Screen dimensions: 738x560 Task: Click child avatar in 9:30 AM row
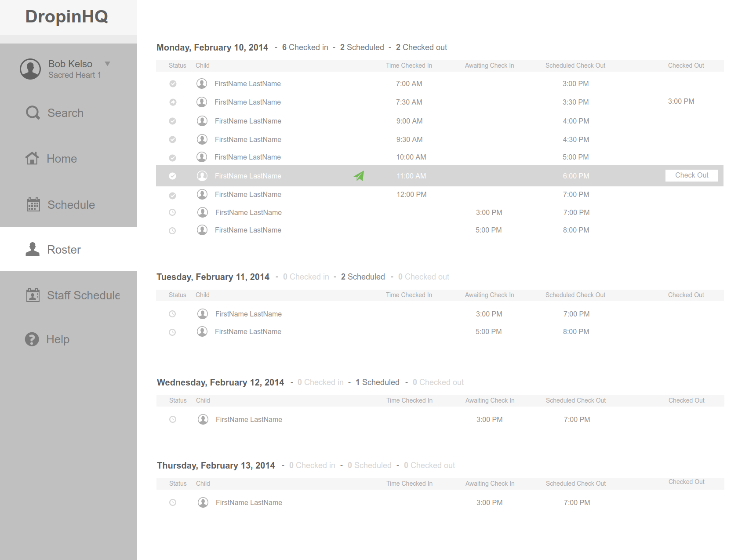pos(202,139)
